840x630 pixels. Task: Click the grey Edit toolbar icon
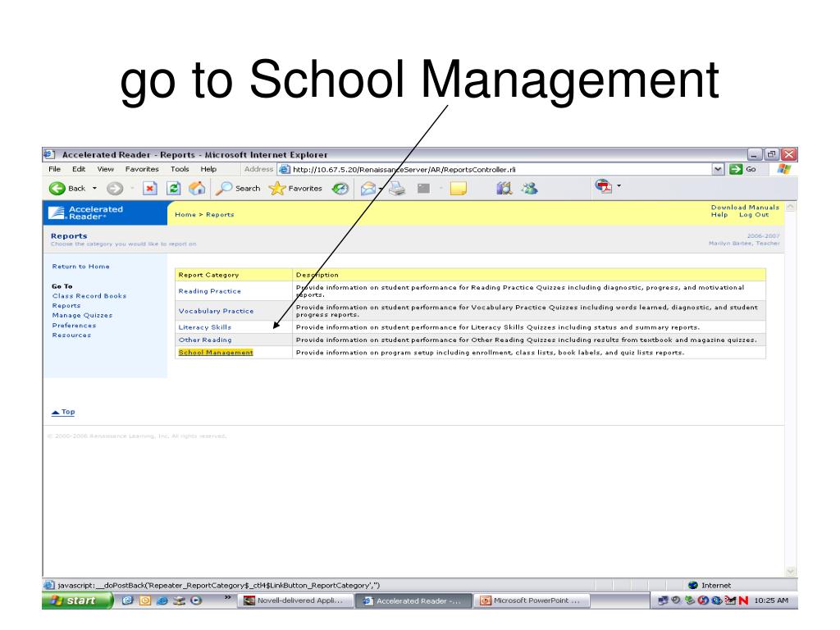click(424, 189)
